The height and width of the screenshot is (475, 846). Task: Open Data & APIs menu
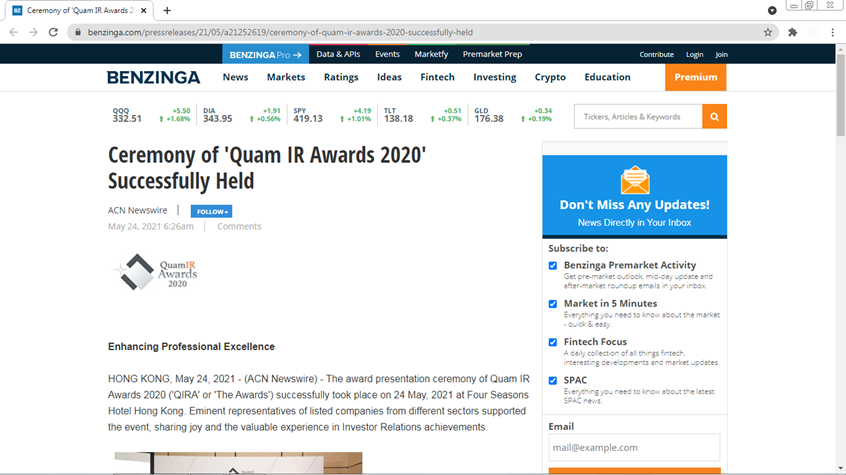[338, 54]
